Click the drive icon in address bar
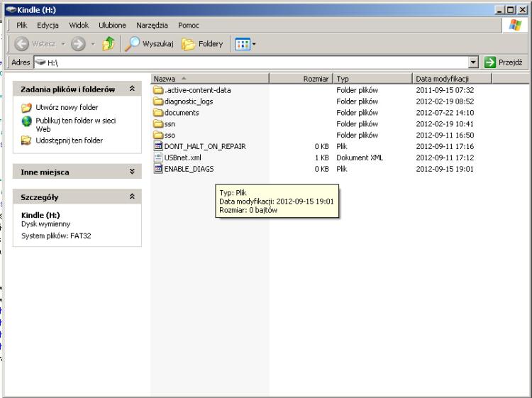Image resolution: width=532 pixels, height=398 pixels. coord(40,62)
